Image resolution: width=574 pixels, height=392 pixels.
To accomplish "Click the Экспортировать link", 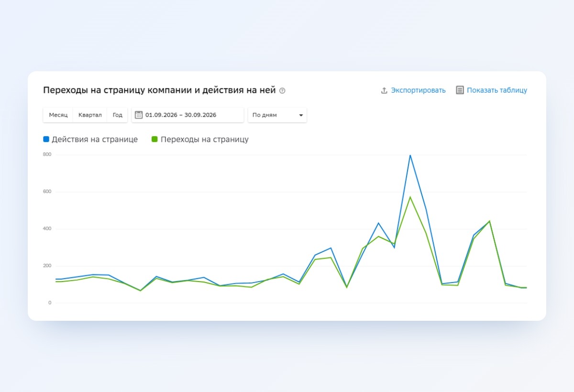I will (x=418, y=90).
